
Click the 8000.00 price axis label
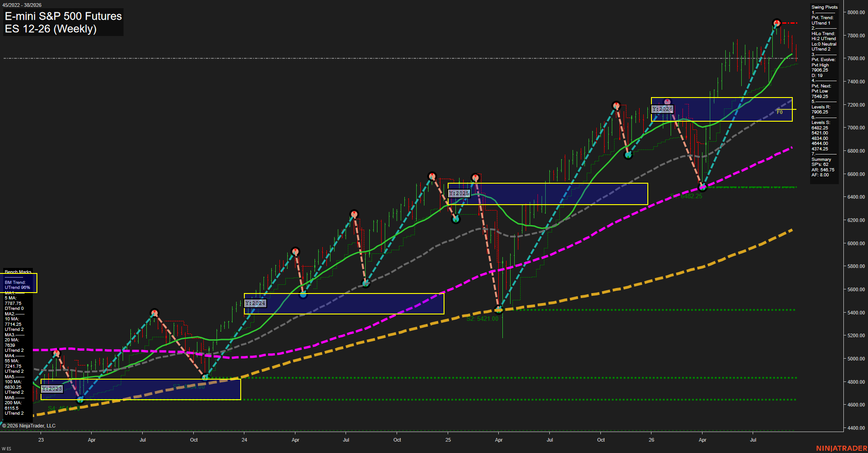pos(856,12)
